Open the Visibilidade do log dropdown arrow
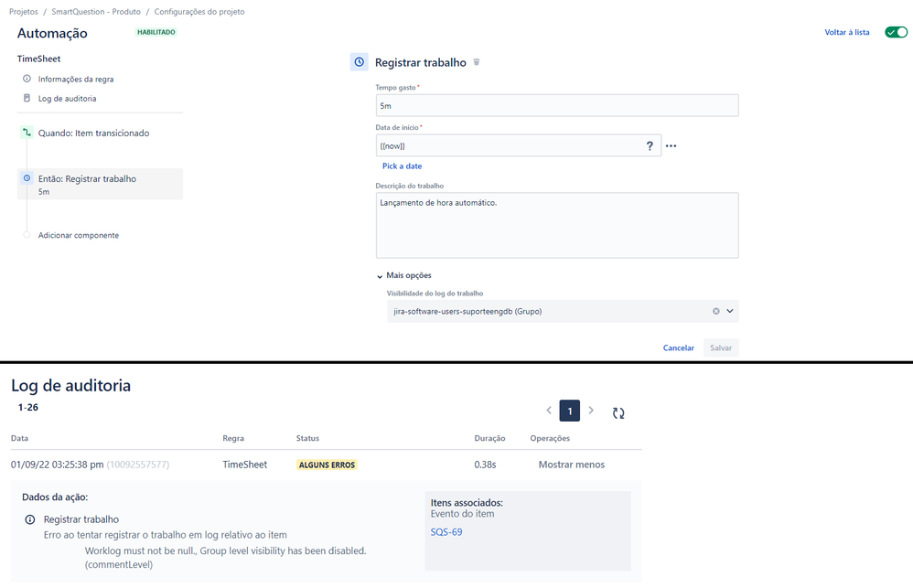Image resolution: width=913 pixels, height=588 pixels. tap(730, 312)
